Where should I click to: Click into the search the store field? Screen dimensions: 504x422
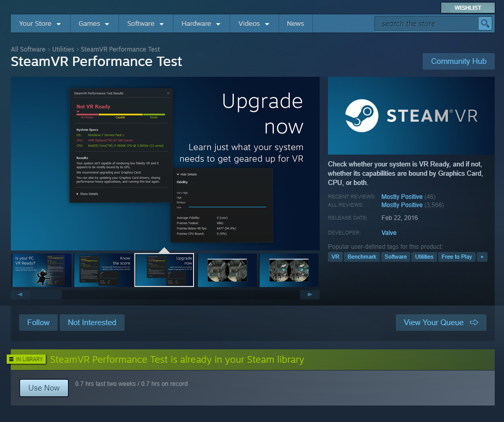pyautogui.click(x=427, y=24)
